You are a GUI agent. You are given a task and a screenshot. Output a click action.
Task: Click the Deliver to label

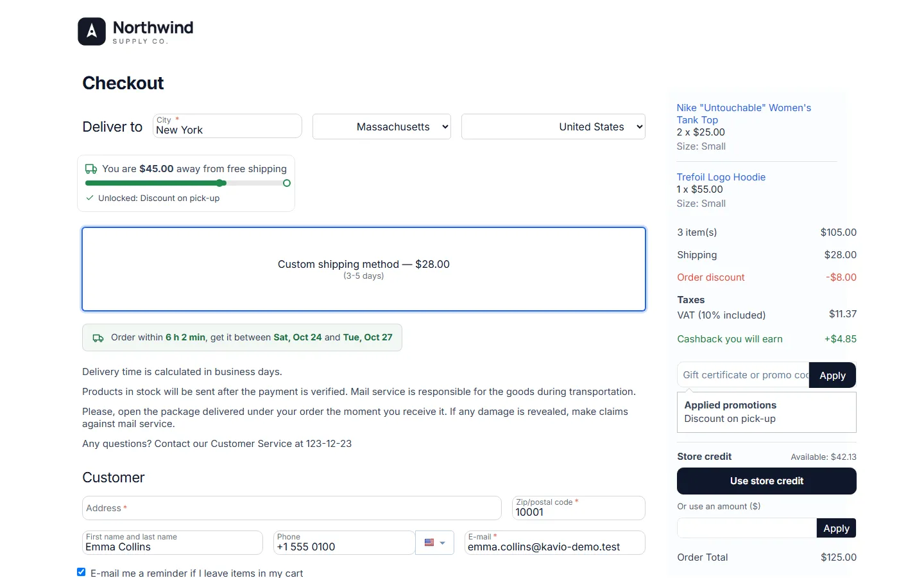[112, 127]
